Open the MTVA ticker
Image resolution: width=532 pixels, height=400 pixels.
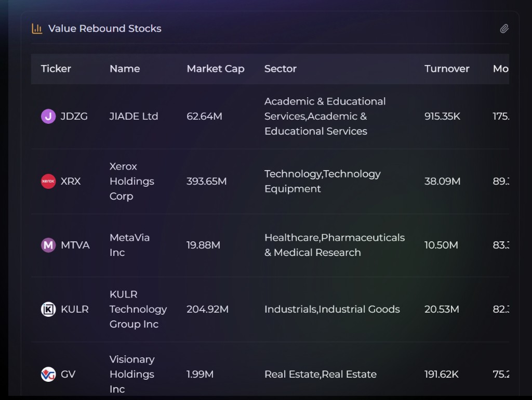pyautogui.click(x=75, y=245)
